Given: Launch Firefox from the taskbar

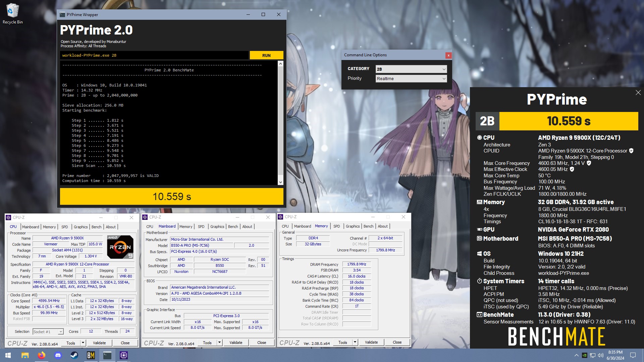Looking at the screenshot, I should click(41, 355).
